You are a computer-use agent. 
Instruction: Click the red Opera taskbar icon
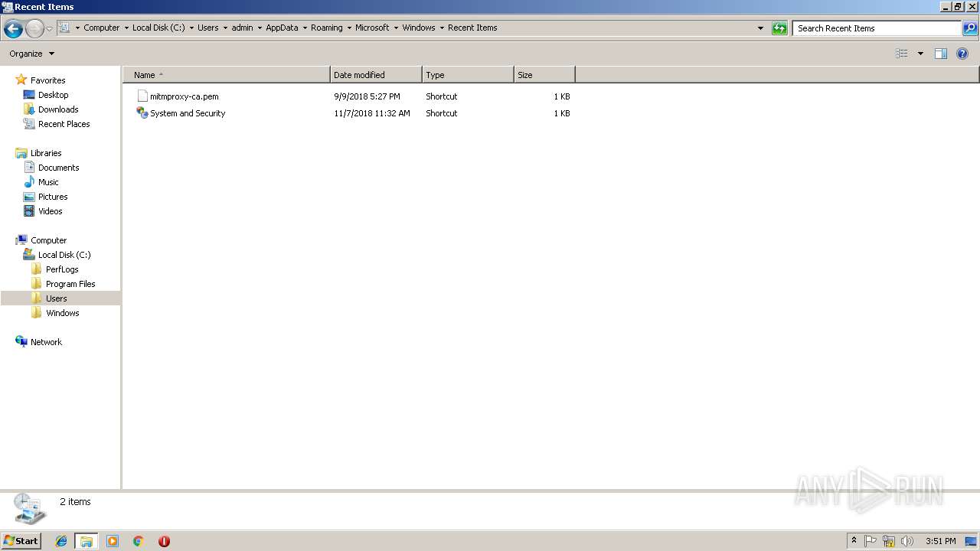coord(164,541)
